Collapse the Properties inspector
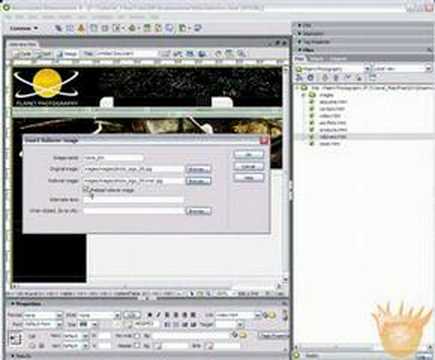Screen dimensions: 435x360 (13, 304)
